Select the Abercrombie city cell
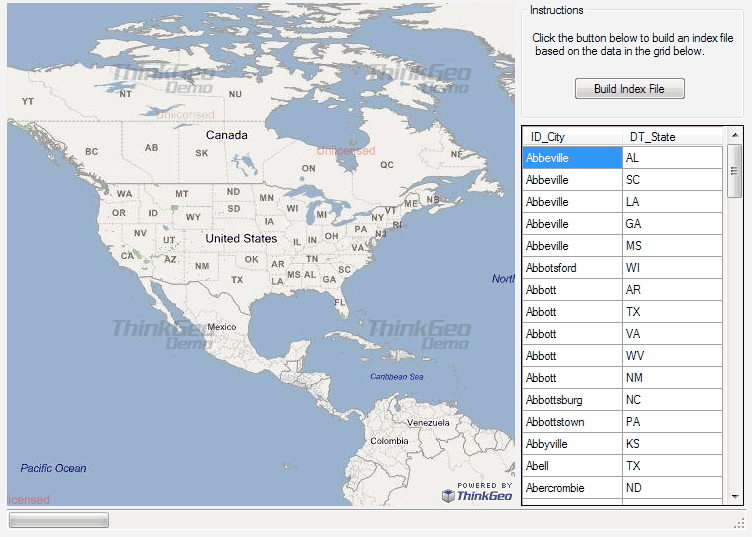Screen dimensions: 752x537 [x=573, y=489]
